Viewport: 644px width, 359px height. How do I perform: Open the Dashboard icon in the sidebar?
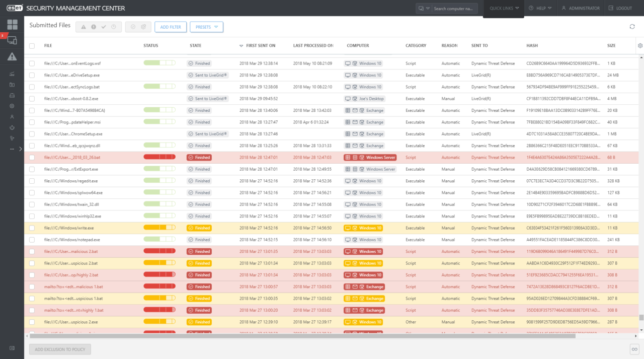pos(12,24)
